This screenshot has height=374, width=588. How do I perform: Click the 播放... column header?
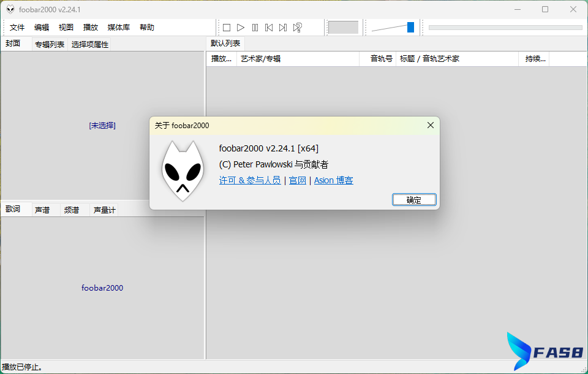pyautogui.click(x=222, y=59)
